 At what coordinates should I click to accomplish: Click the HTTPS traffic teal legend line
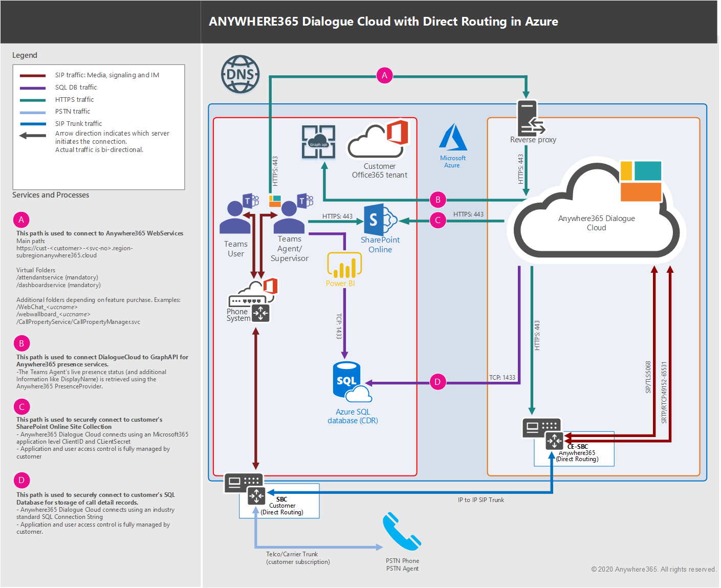(x=33, y=100)
